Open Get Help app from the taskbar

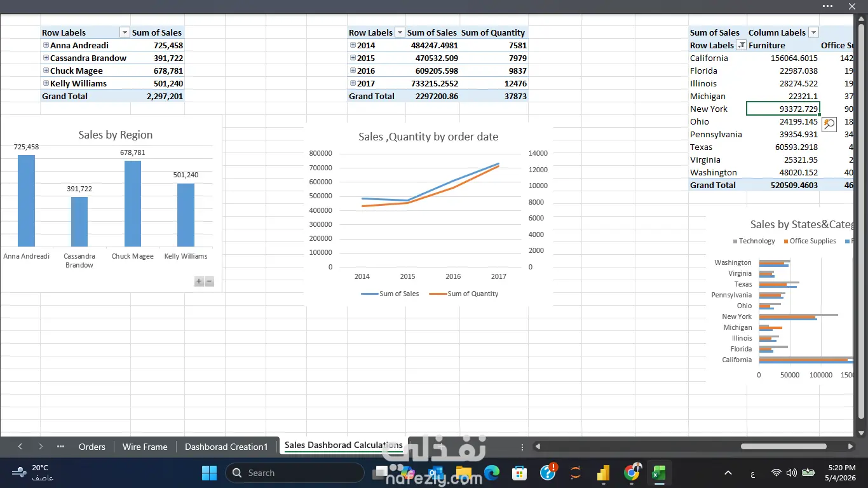pos(548,472)
